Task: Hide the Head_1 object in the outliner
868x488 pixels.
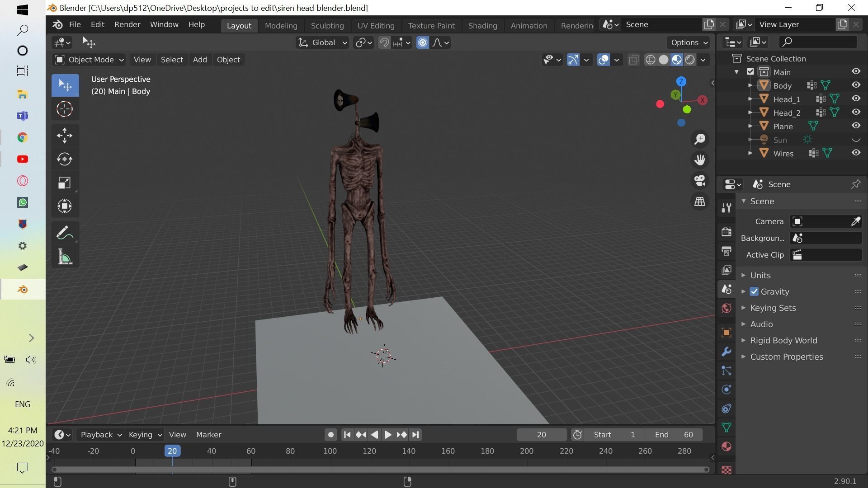Action: (856, 99)
